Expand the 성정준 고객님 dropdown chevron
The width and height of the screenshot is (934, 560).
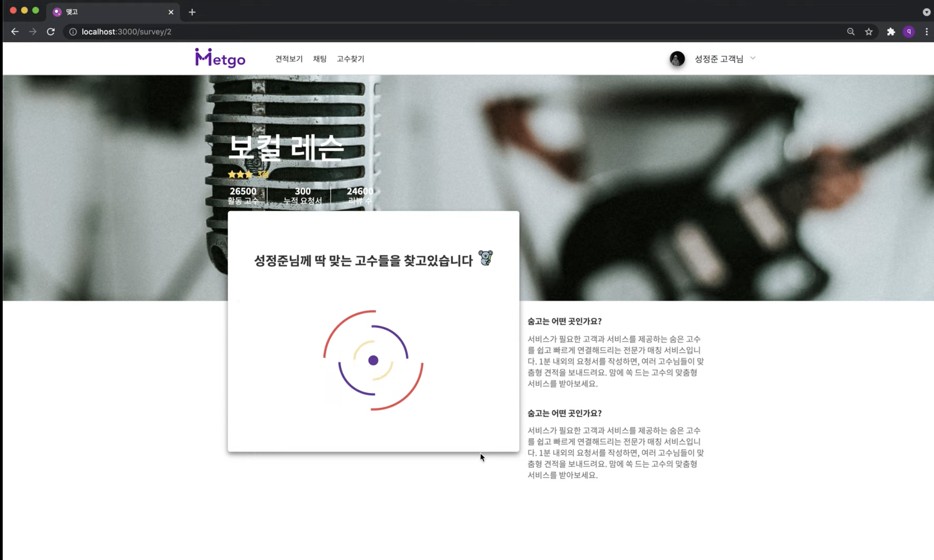click(753, 58)
